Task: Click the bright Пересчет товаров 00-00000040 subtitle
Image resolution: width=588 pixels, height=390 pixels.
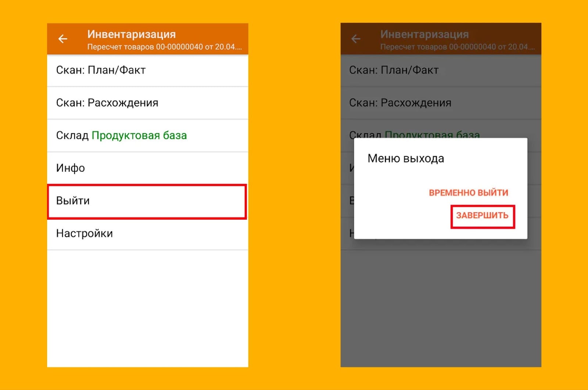Action: [164, 47]
